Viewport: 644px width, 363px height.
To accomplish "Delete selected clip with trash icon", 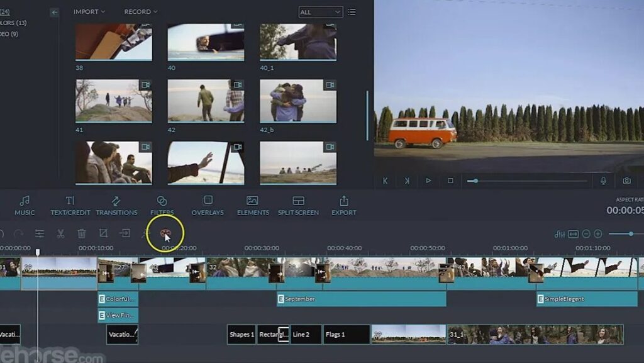I will click(x=81, y=233).
